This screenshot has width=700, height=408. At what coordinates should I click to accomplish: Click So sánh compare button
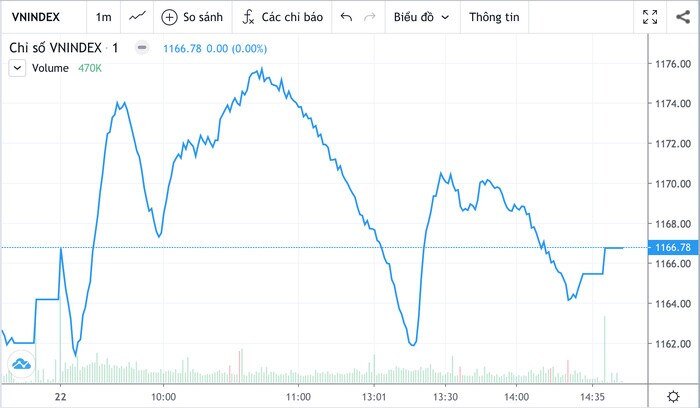pos(192,17)
